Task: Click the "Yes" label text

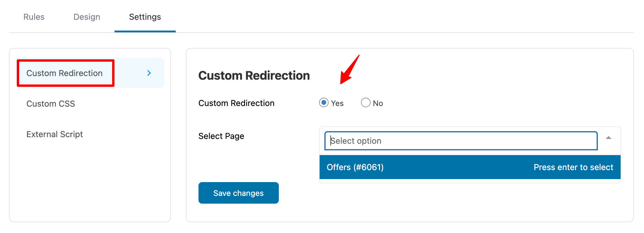Action: pyautogui.click(x=337, y=103)
